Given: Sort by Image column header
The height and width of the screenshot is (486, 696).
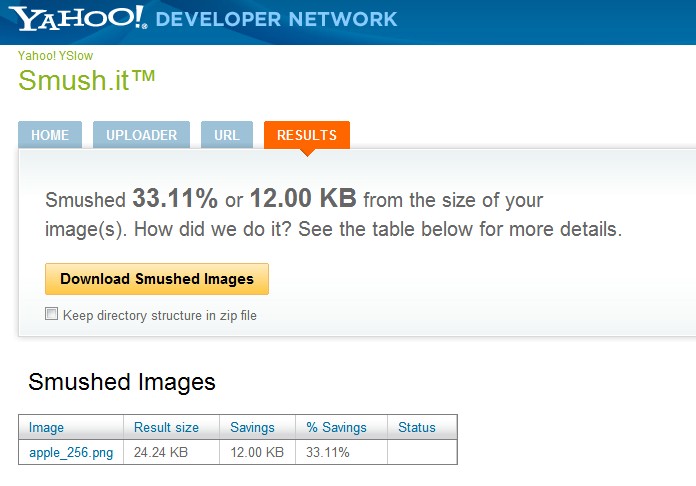Looking at the screenshot, I should (47, 427).
